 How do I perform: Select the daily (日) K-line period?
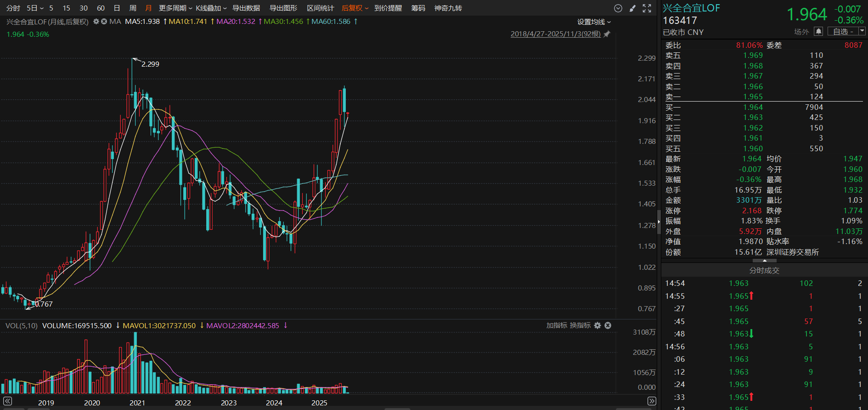pos(117,8)
